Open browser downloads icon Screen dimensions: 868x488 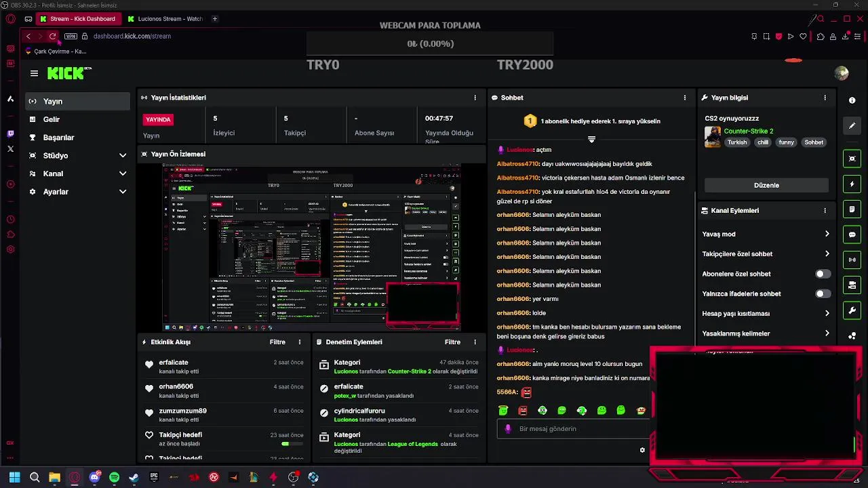point(845,37)
